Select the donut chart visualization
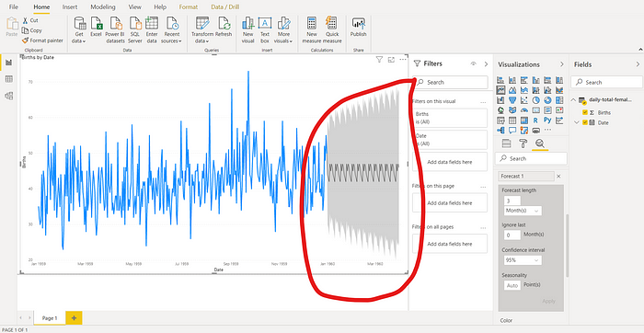The width and height of the screenshot is (644, 333). tap(547, 100)
